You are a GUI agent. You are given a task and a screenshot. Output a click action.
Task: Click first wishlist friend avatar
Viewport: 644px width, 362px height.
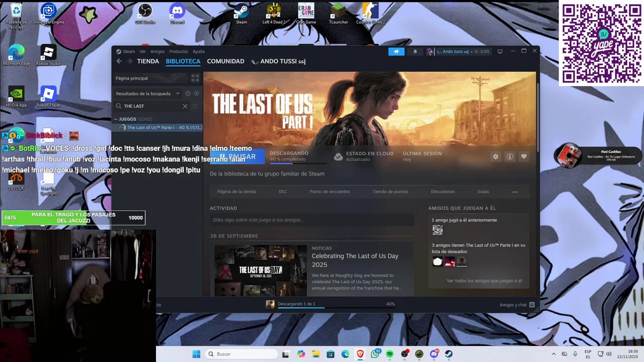tap(438, 261)
